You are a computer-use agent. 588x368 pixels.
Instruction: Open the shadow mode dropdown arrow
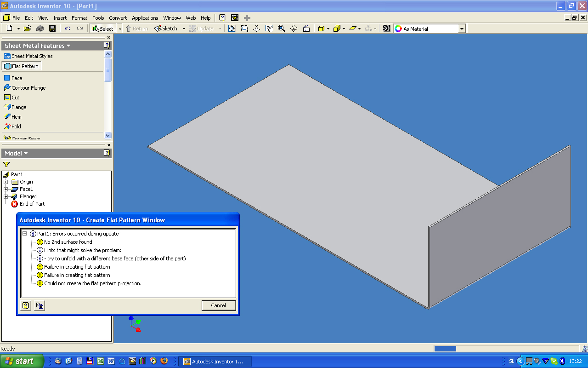click(359, 29)
